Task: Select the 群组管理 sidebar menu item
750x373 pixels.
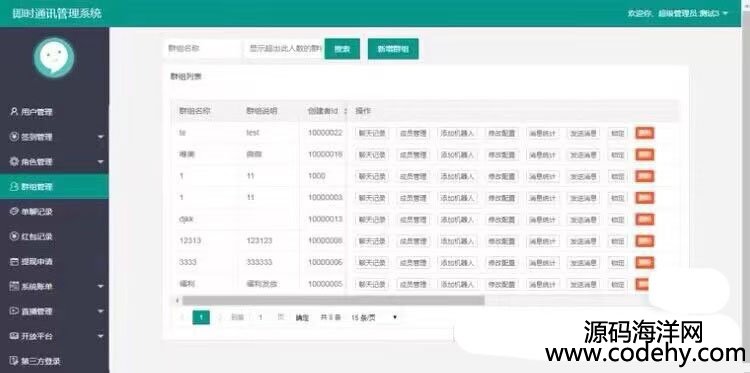Action: click(54, 186)
